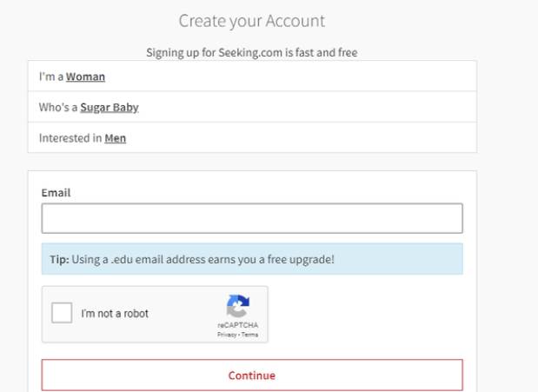
Task: Open the reCAPTCHA Terms link
Action: [x=249, y=335]
